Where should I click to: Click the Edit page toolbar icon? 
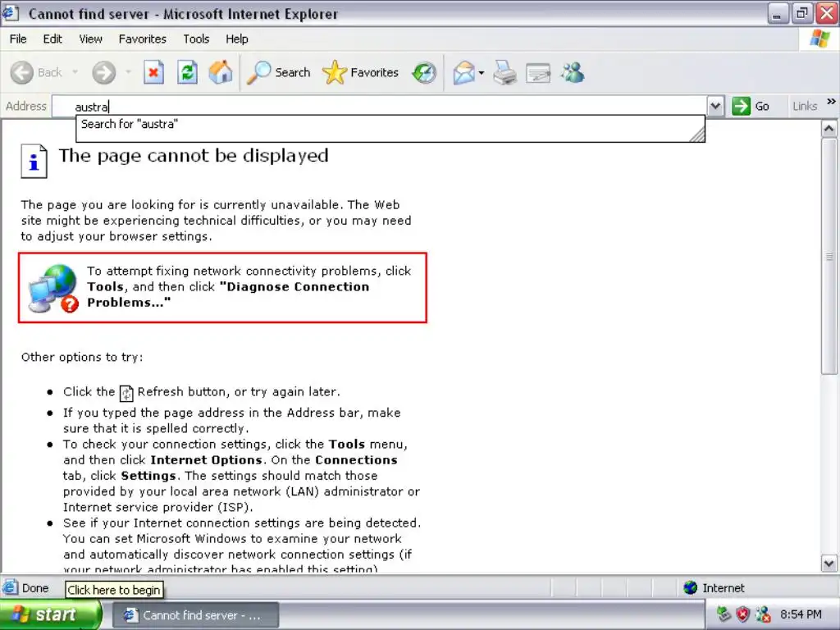538,73
